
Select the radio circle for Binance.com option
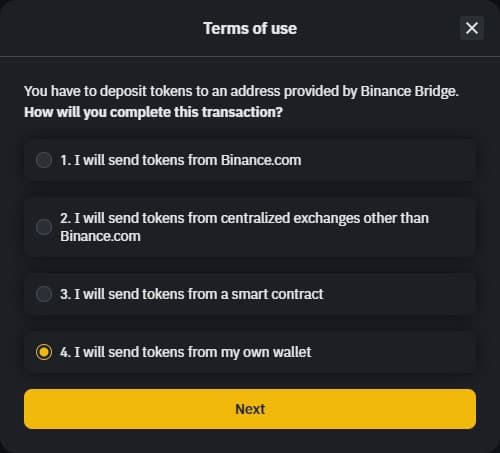[44, 160]
